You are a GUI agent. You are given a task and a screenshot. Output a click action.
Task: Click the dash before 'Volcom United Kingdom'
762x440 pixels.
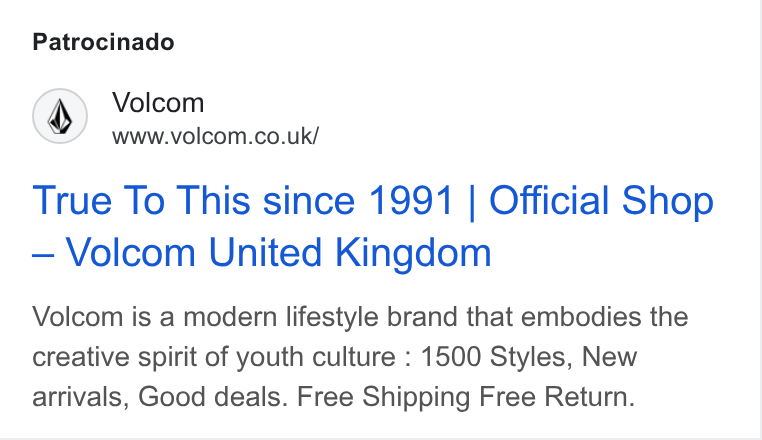[43, 254]
